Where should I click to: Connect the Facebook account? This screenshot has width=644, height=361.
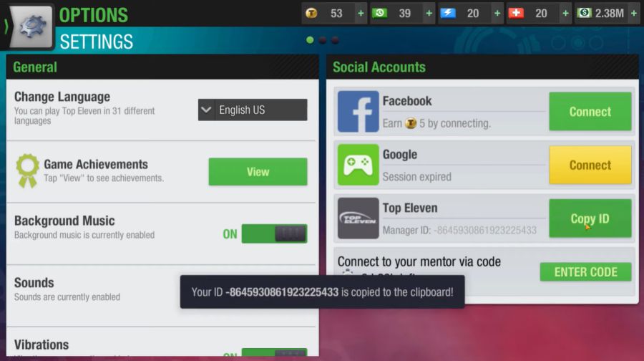click(x=590, y=112)
